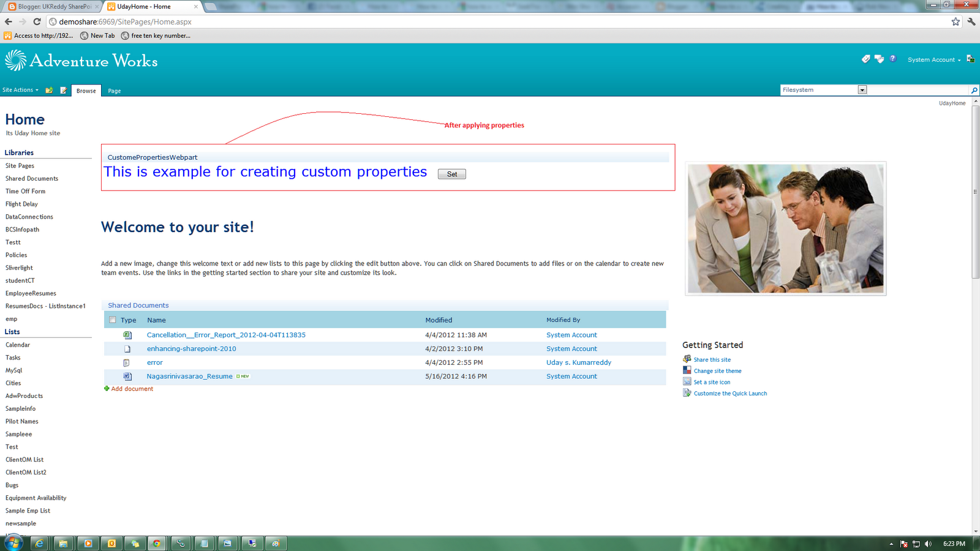
Task: Click the page vertical scrollbar thumb
Action: click(976, 191)
